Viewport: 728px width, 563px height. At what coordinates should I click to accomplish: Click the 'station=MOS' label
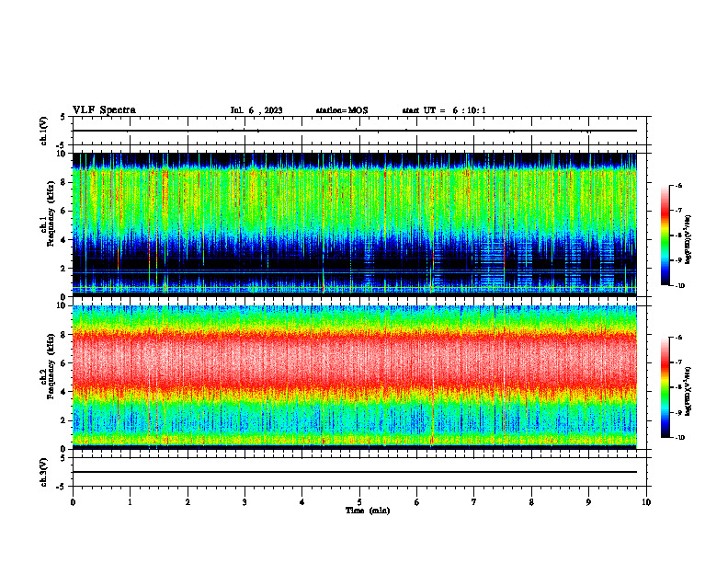(x=342, y=110)
